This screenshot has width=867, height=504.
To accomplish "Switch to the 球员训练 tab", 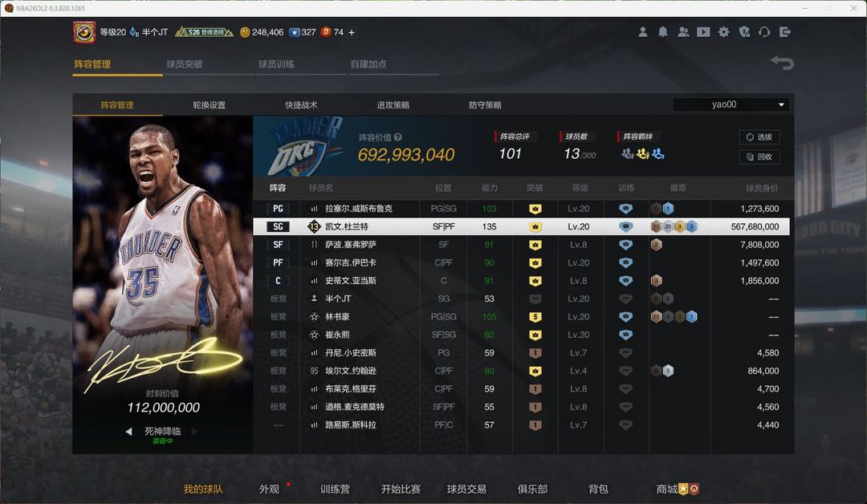I will coord(276,64).
